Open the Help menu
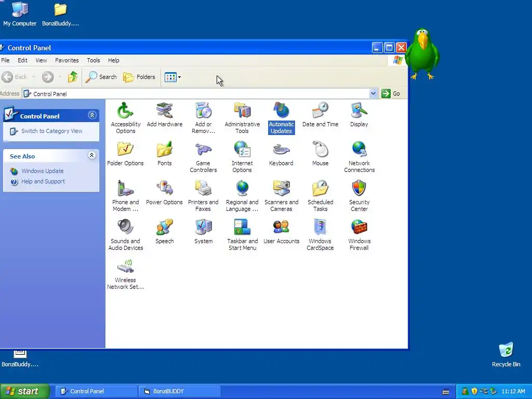This screenshot has width=532, height=399. coord(114,60)
